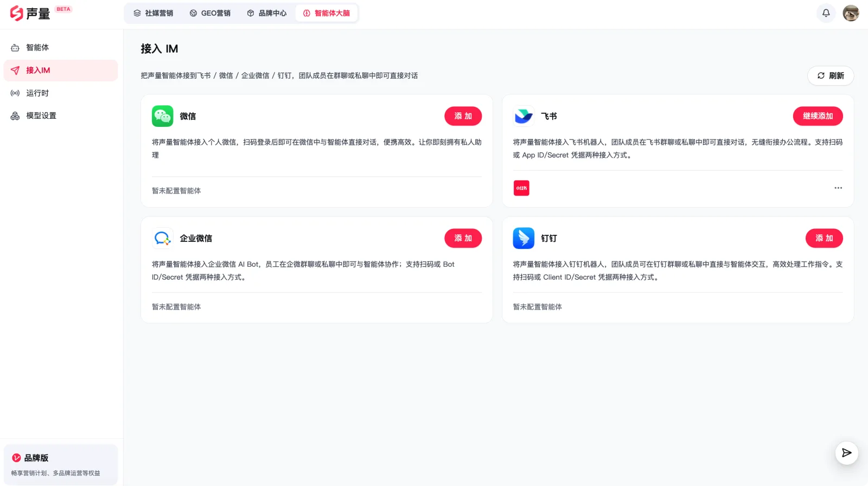Click the WeChat green app icon

pos(163,116)
